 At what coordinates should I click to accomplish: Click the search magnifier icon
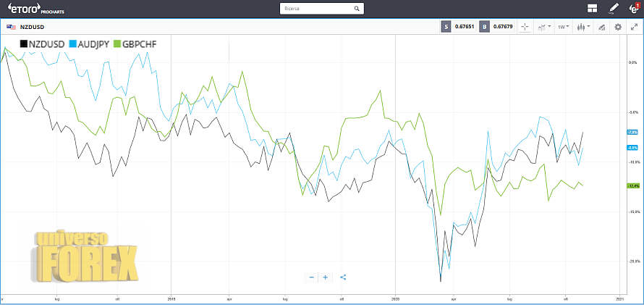pos(357,9)
